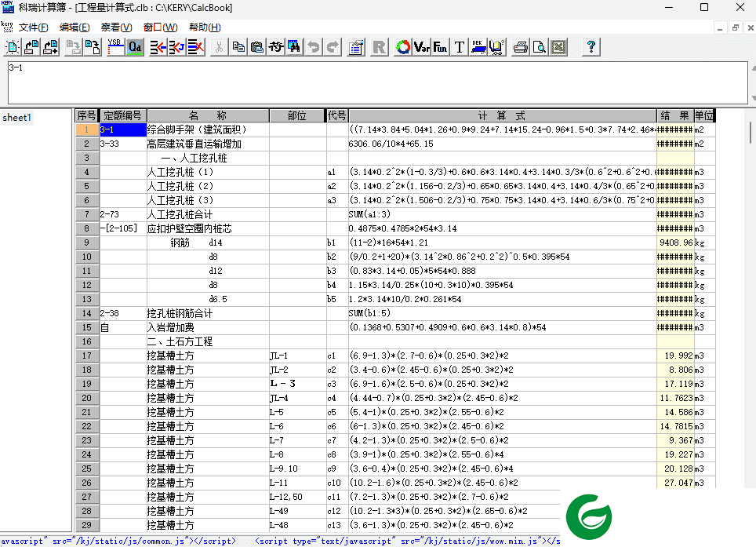Viewport: 756px width, 547px height.
Task: Click the recalculate circular arrows icon
Action: [403, 47]
